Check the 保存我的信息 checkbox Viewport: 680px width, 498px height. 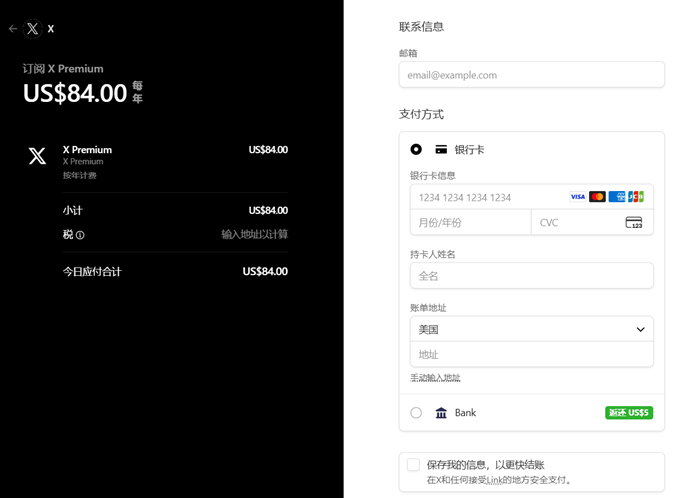tap(413, 465)
